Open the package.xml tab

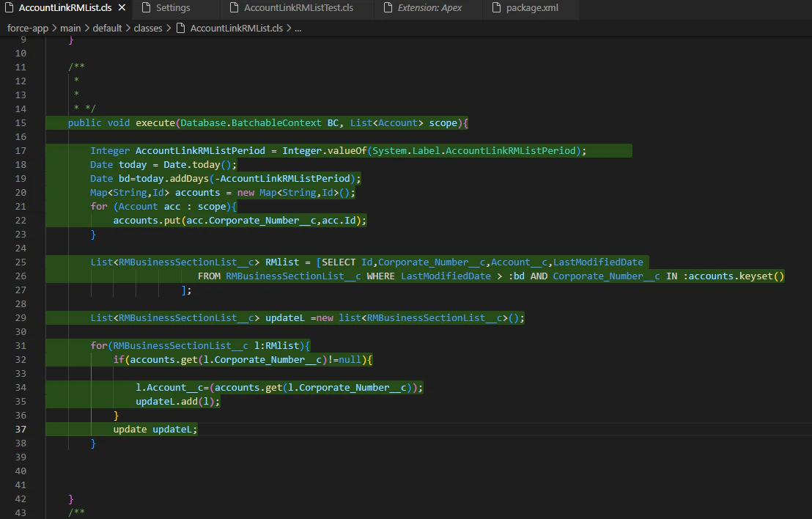[x=532, y=8]
